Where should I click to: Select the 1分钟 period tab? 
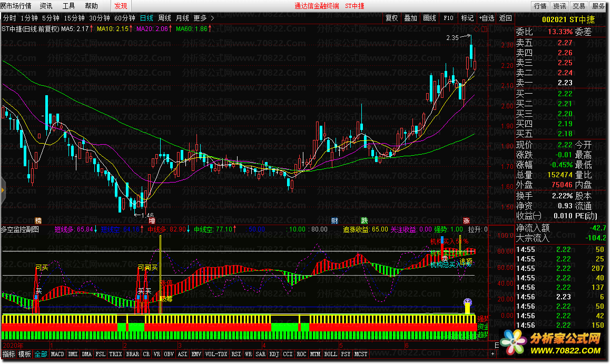point(29,18)
